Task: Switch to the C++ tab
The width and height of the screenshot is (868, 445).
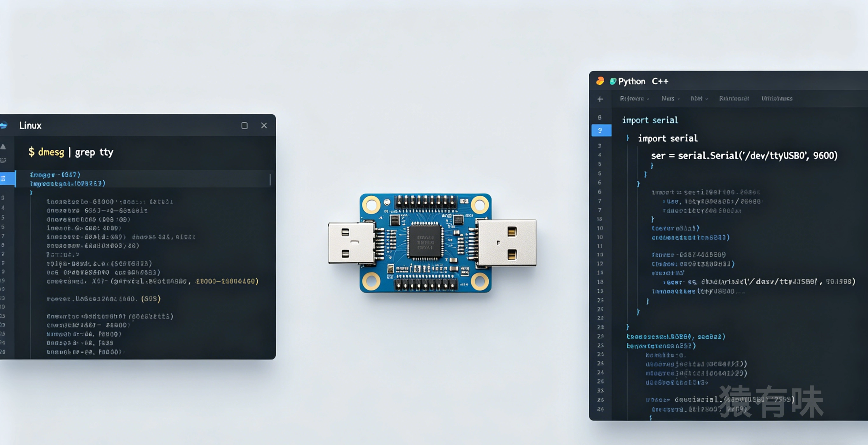Action: (x=660, y=81)
